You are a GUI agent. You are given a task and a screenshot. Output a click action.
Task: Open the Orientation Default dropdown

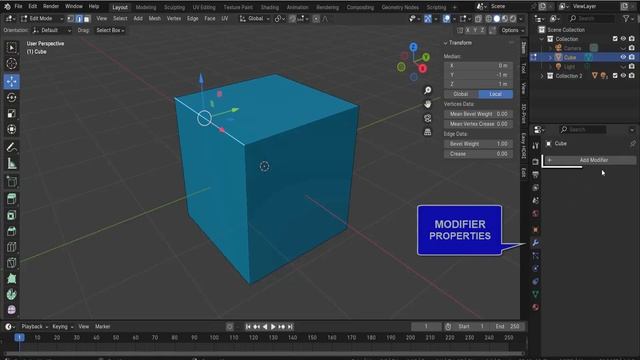pyautogui.click(x=52, y=30)
